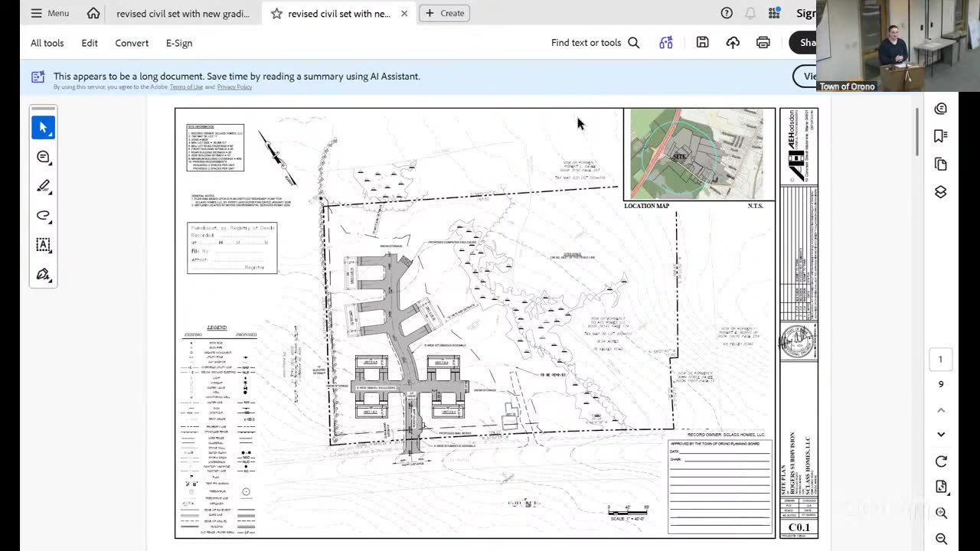The height and width of the screenshot is (551, 980).
Task: Click the sheet number C0.1 label
Action: click(799, 527)
